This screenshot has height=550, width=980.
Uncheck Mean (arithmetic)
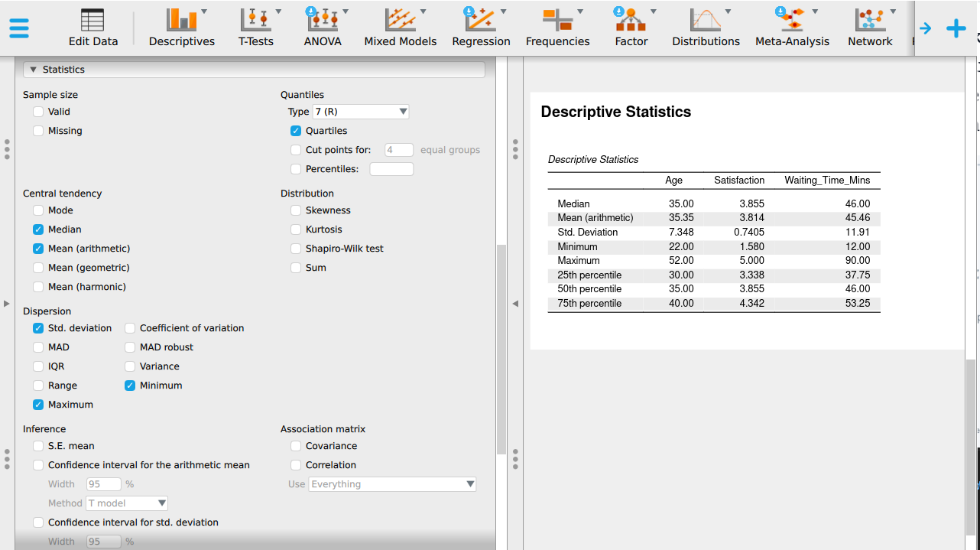coord(38,249)
